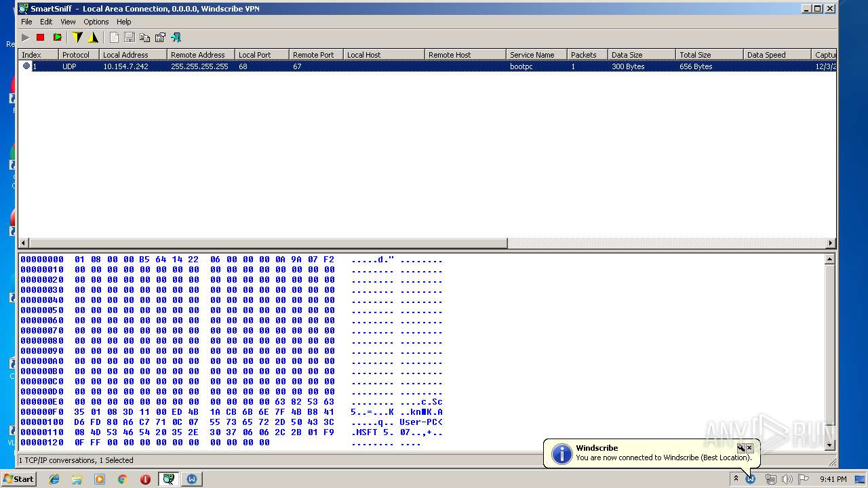Open Windows Media Player taskbar icon
868x488 pixels.
click(x=100, y=479)
